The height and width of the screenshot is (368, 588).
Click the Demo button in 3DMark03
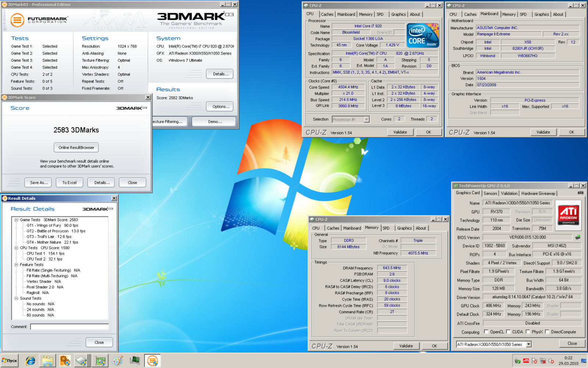click(215, 121)
